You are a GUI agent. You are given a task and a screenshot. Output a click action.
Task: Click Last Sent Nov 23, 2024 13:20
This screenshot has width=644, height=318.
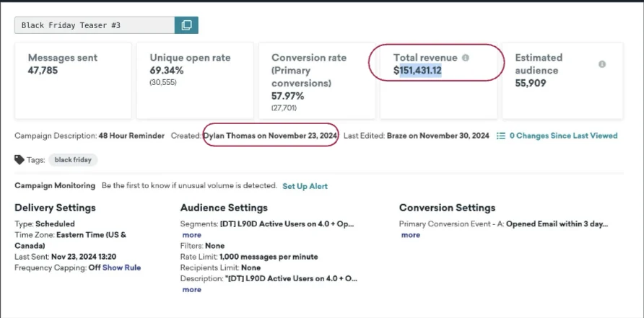65,257
